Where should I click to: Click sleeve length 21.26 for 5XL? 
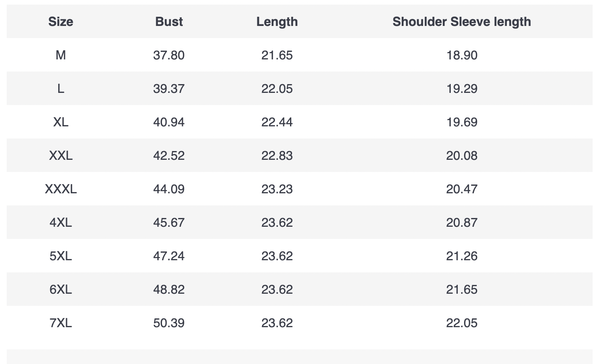462,256
